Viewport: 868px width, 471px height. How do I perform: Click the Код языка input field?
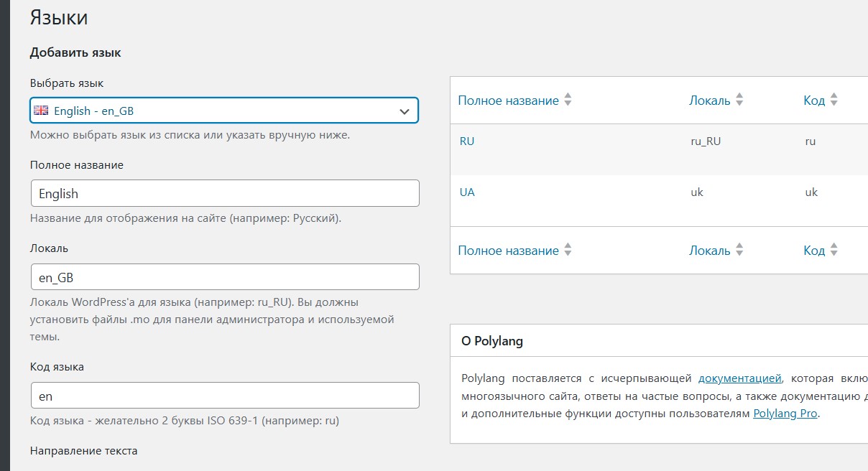point(224,396)
